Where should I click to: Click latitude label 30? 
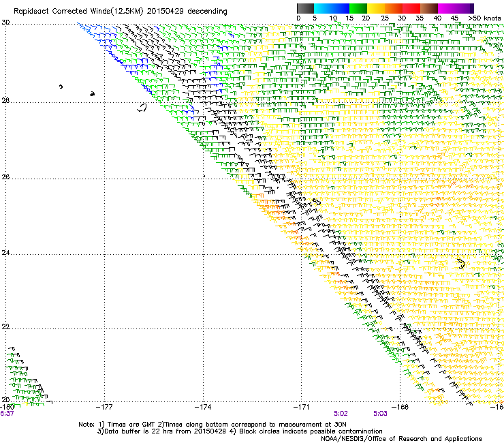(5, 22)
